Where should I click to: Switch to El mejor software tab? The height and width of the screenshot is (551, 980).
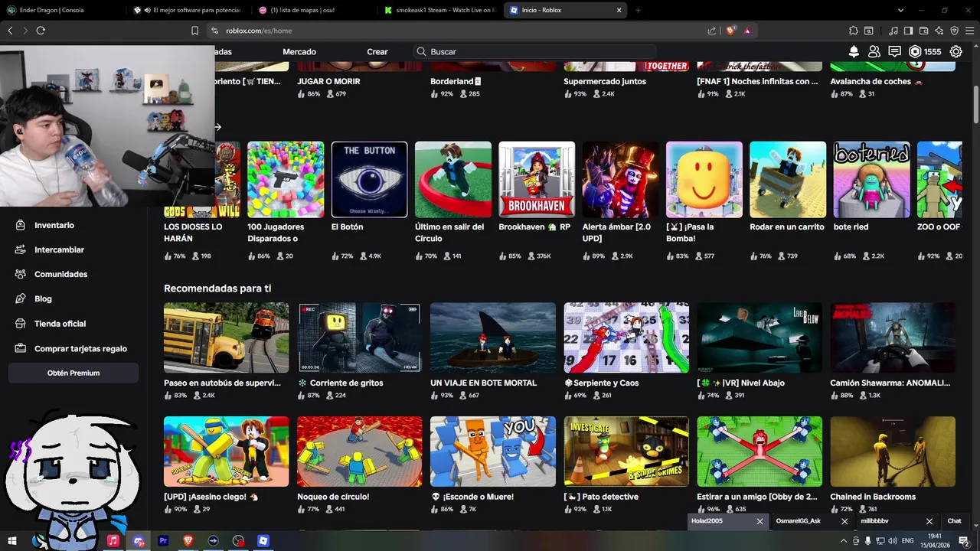[187, 10]
